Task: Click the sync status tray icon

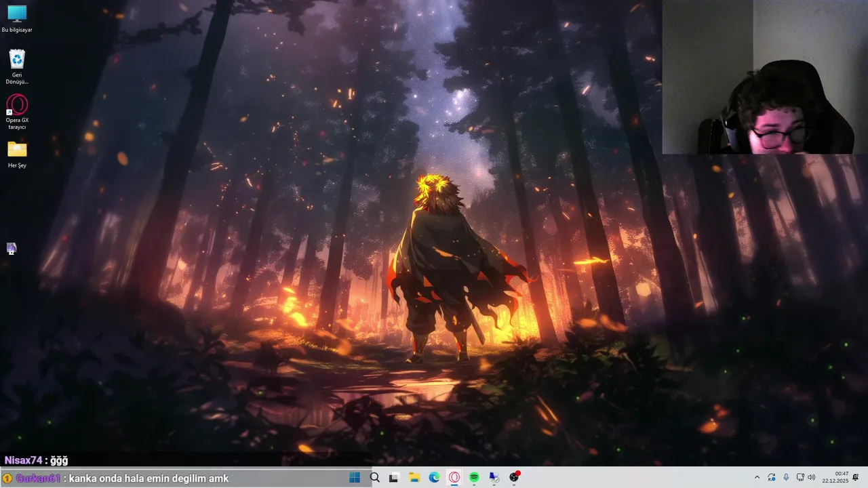Action: click(x=772, y=477)
